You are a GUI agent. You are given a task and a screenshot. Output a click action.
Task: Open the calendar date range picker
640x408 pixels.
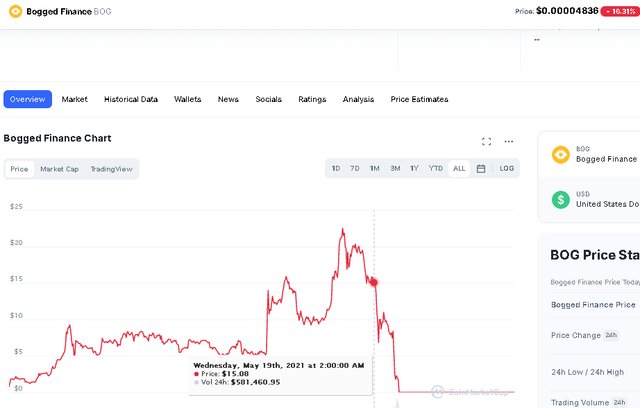(x=481, y=169)
